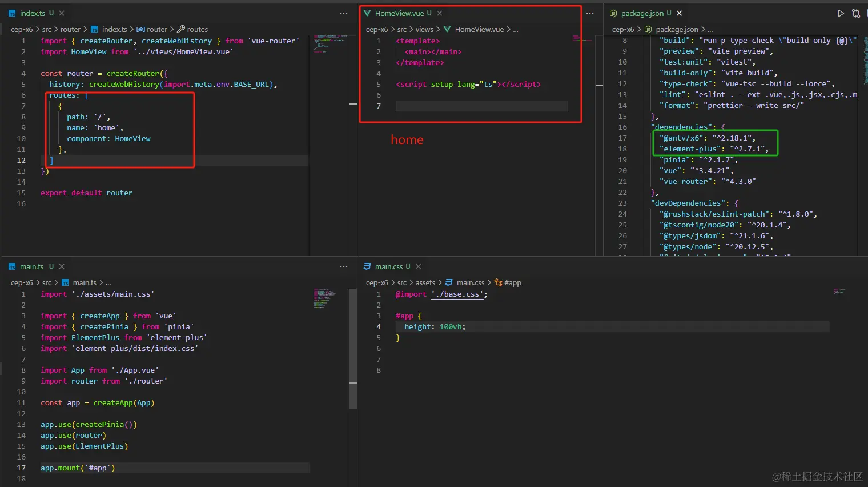Click CSS file icon on main.css tab
Viewport: 868px width, 487px height.
click(x=367, y=266)
